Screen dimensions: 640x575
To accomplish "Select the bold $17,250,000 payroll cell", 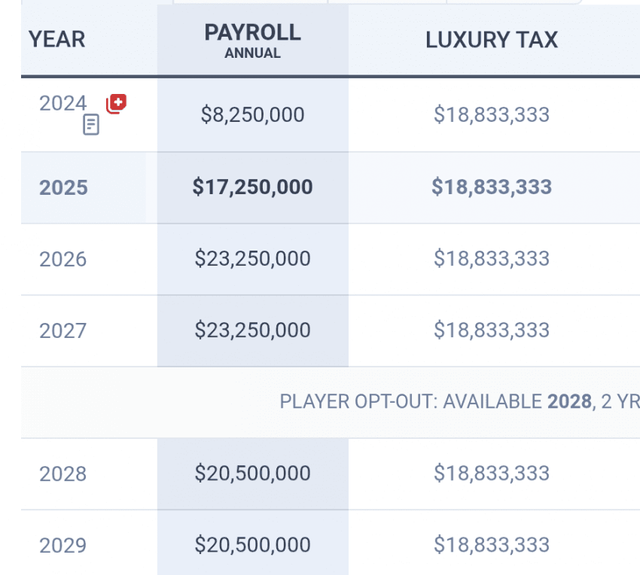I will [252, 187].
